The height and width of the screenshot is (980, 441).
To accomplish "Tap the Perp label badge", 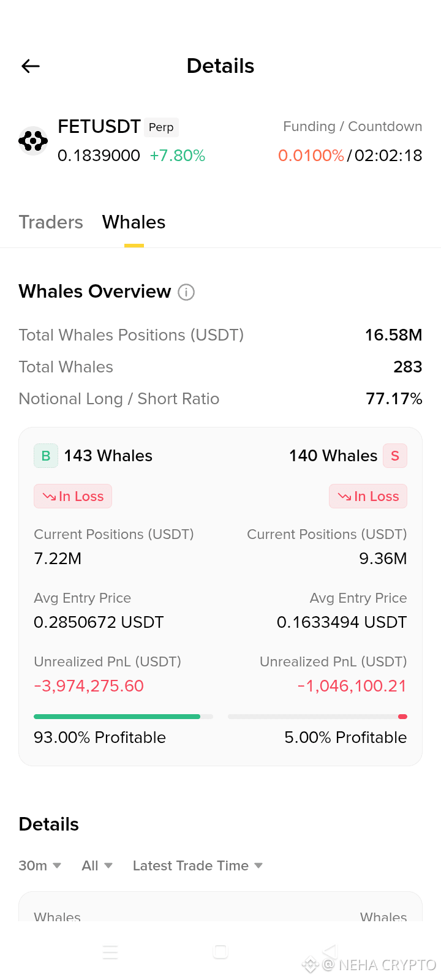I will click(162, 127).
